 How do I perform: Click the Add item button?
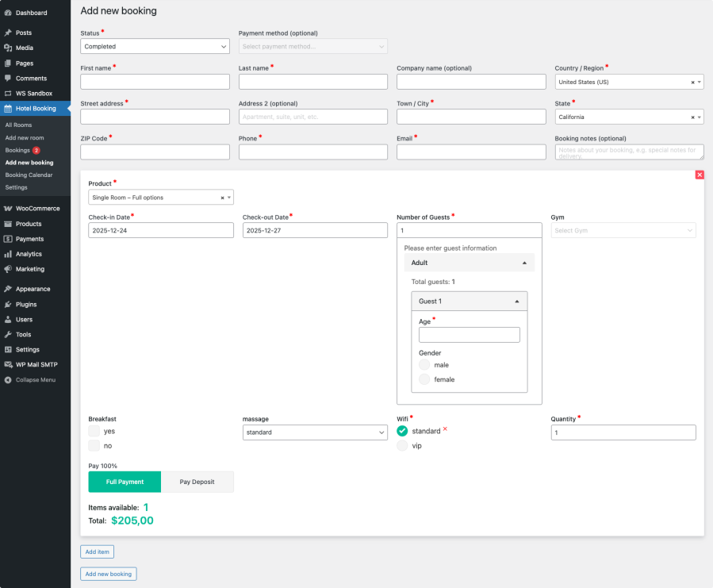97,551
